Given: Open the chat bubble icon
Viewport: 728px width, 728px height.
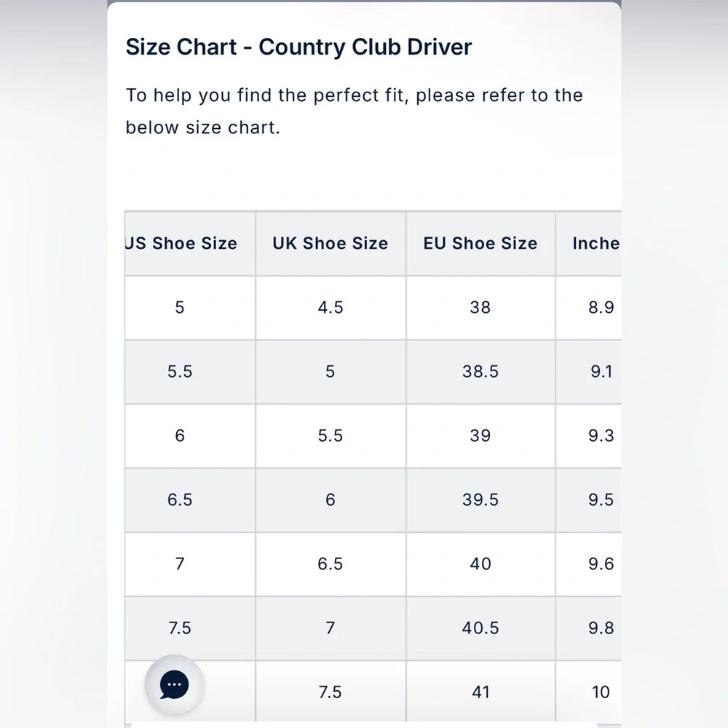Looking at the screenshot, I should (x=174, y=685).
